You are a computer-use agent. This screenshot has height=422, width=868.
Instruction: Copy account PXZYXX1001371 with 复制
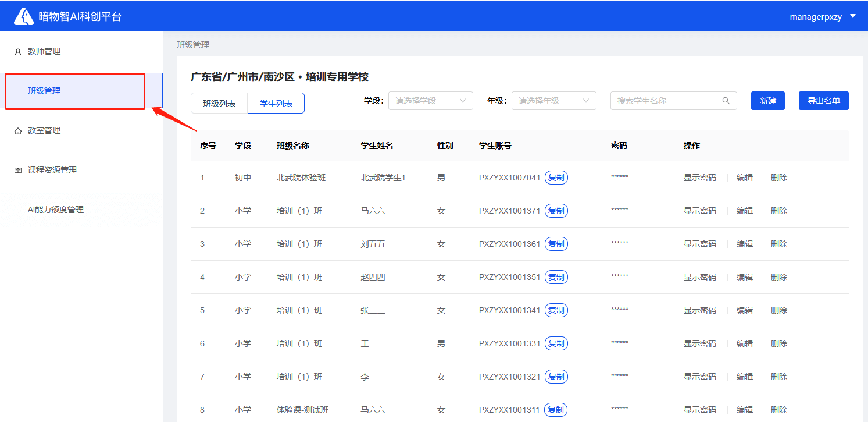(x=556, y=211)
